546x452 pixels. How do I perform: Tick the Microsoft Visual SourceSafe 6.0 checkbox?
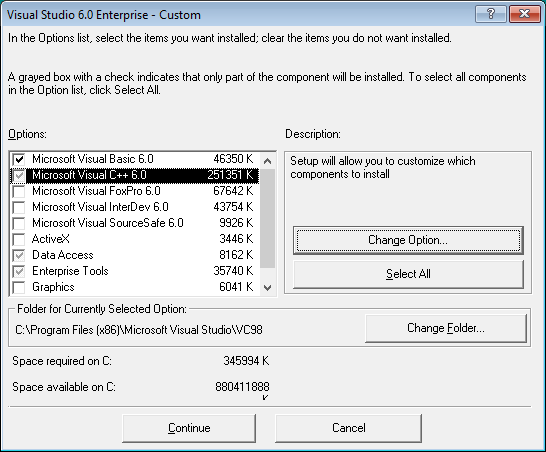tap(19, 224)
